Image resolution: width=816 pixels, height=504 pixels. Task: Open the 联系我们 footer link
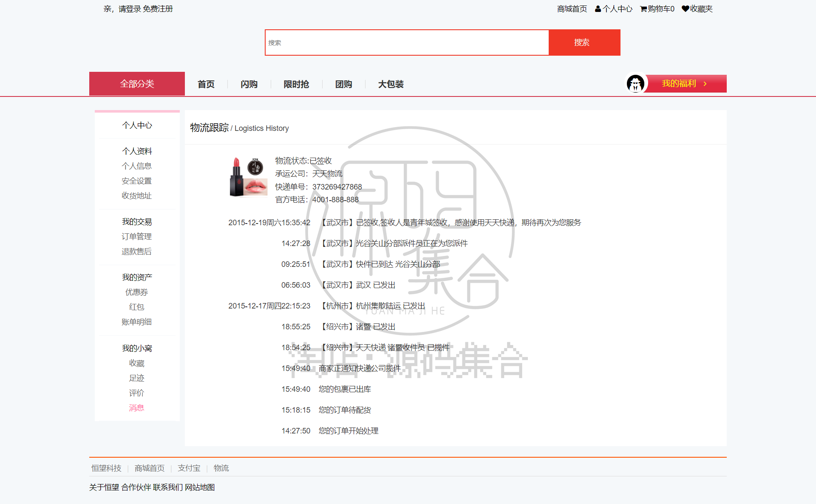pos(168,487)
